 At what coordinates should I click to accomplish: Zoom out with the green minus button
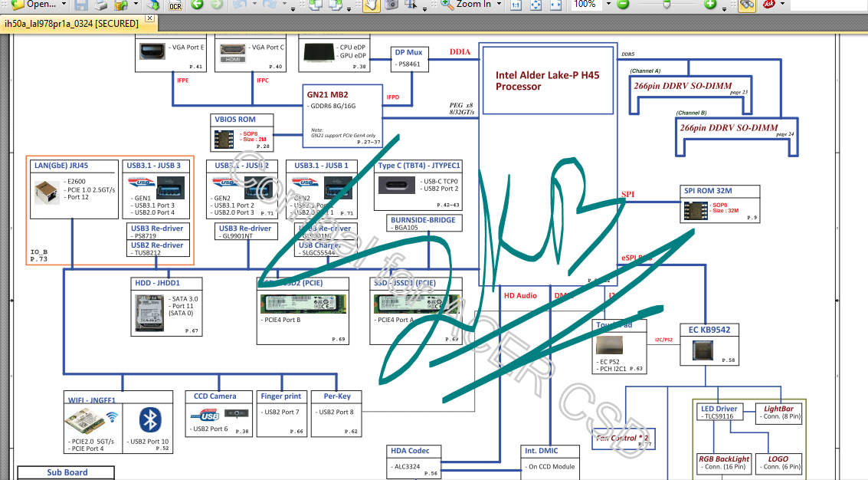pyautogui.click(x=623, y=5)
